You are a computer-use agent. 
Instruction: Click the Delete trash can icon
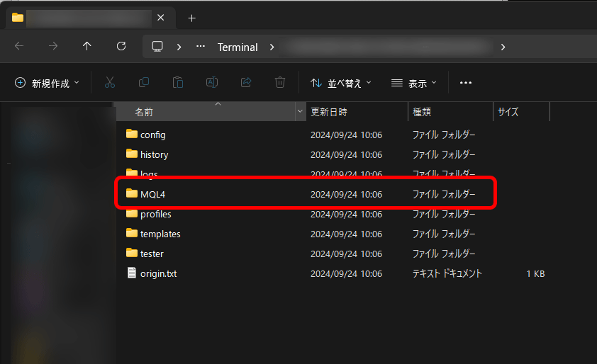(x=280, y=83)
